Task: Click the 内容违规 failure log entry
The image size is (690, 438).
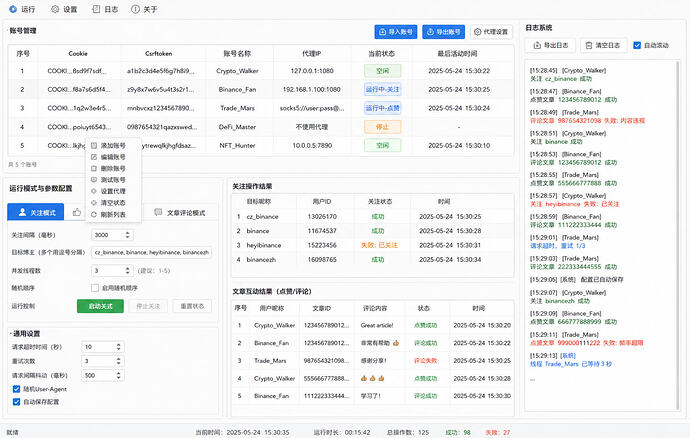Action: [587, 121]
